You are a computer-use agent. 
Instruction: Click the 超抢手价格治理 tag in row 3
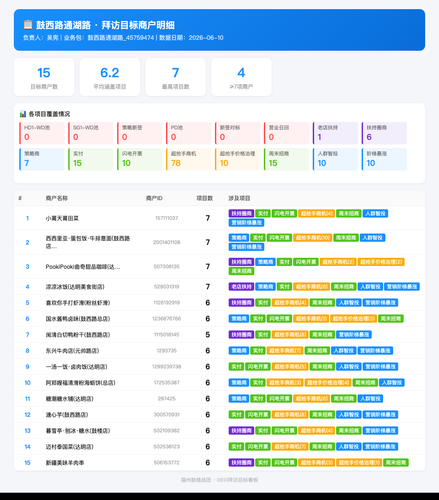point(381,262)
